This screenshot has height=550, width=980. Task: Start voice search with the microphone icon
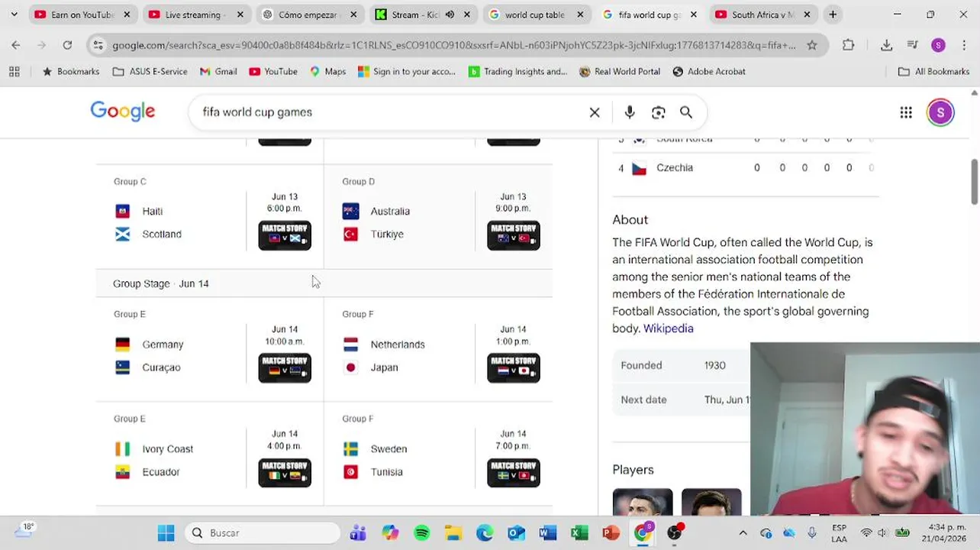(630, 112)
